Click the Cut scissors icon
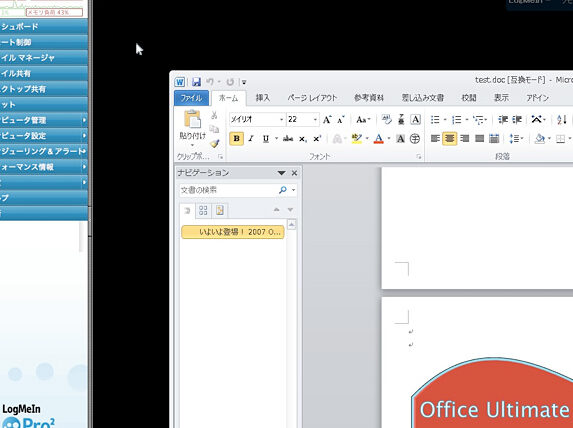The height and width of the screenshot is (428, 573). click(214, 115)
